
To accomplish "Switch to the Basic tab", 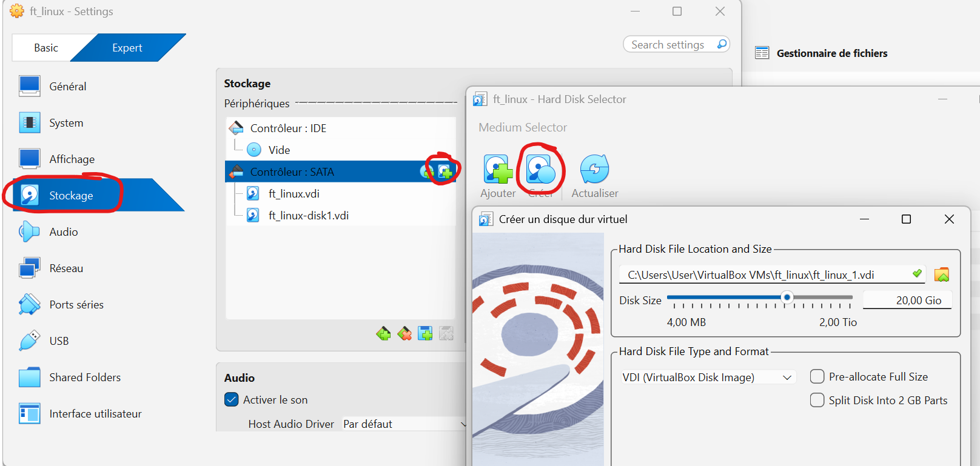I will tap(46, 48).
